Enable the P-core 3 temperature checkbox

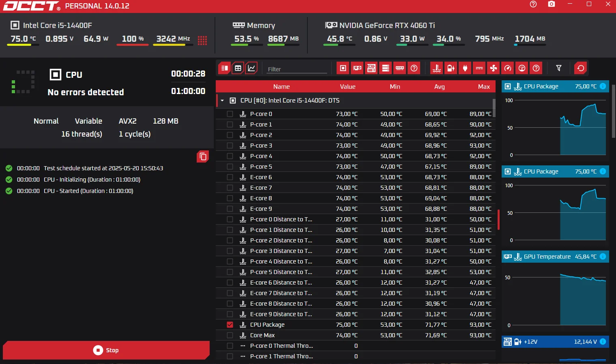(230, 146)
